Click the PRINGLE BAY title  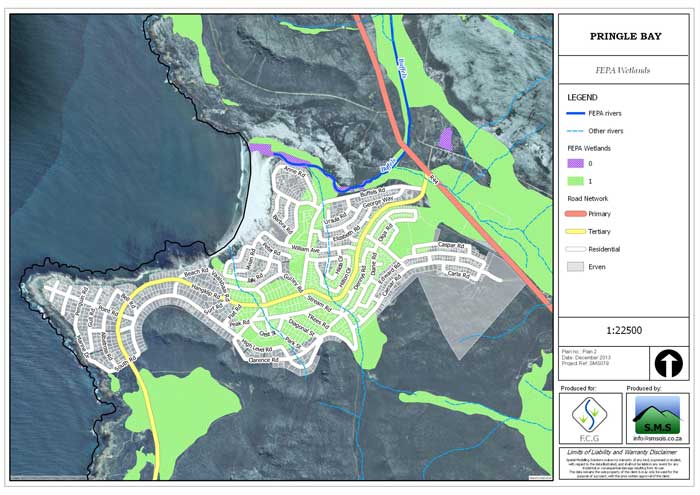pos(625,36)
